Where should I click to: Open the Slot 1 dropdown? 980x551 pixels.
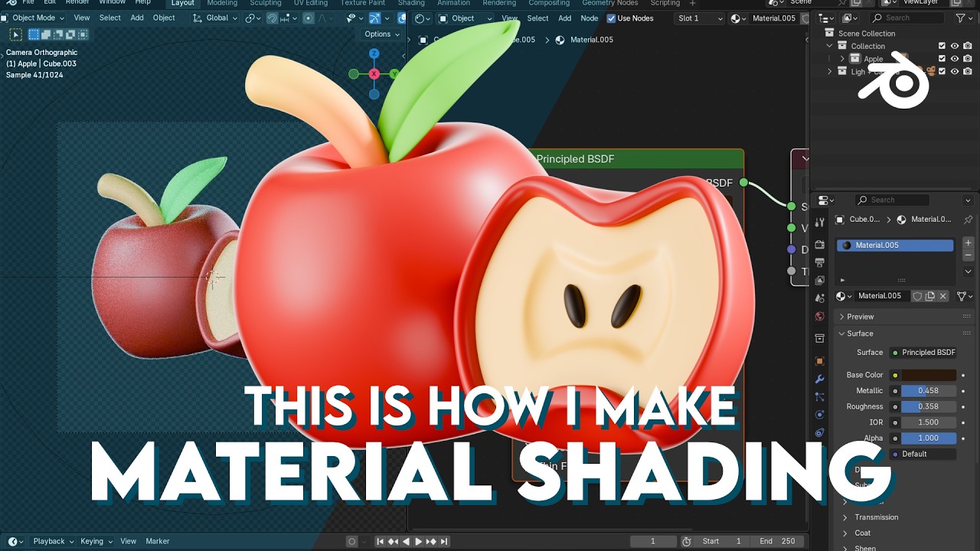(699, 18)
